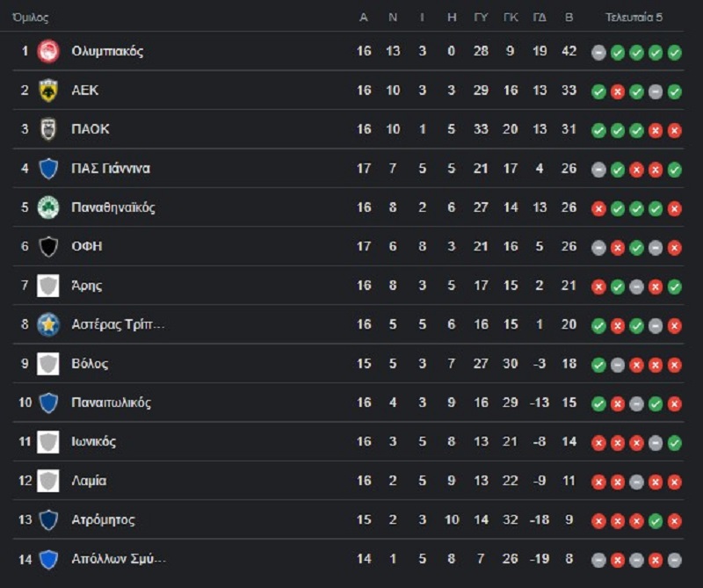Click the ΠΑΟΚ team crest
This screenshot has height=588, width=703.
[48, 129]
